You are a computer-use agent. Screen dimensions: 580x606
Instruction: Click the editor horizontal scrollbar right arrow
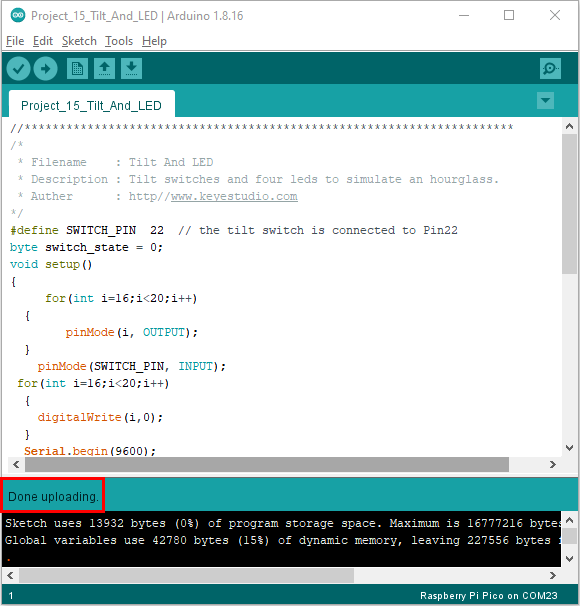click(553, 464)
